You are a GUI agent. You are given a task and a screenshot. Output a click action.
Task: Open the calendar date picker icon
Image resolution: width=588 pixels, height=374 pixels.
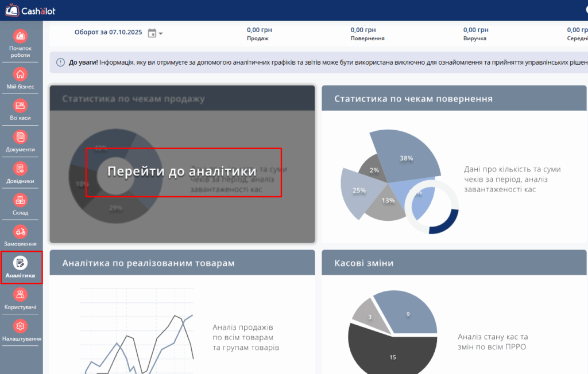tap(152, 33)
